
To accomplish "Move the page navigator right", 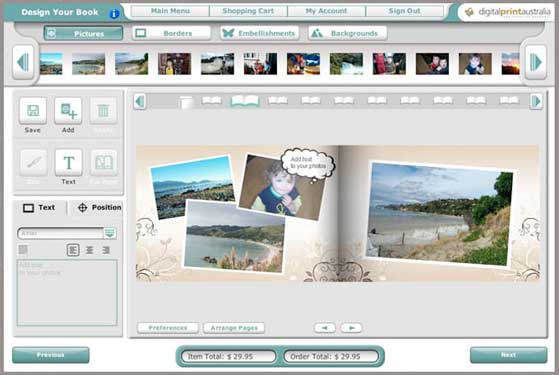I will pos(536,102).
